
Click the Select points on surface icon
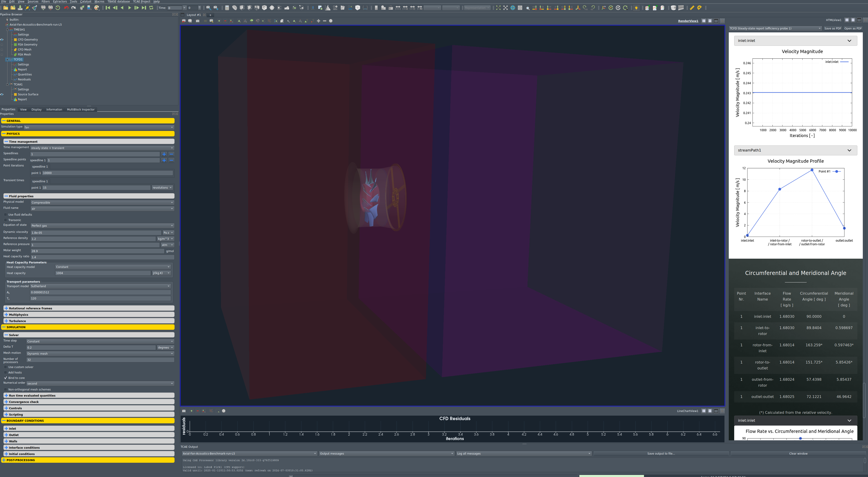tap(245, 21)
